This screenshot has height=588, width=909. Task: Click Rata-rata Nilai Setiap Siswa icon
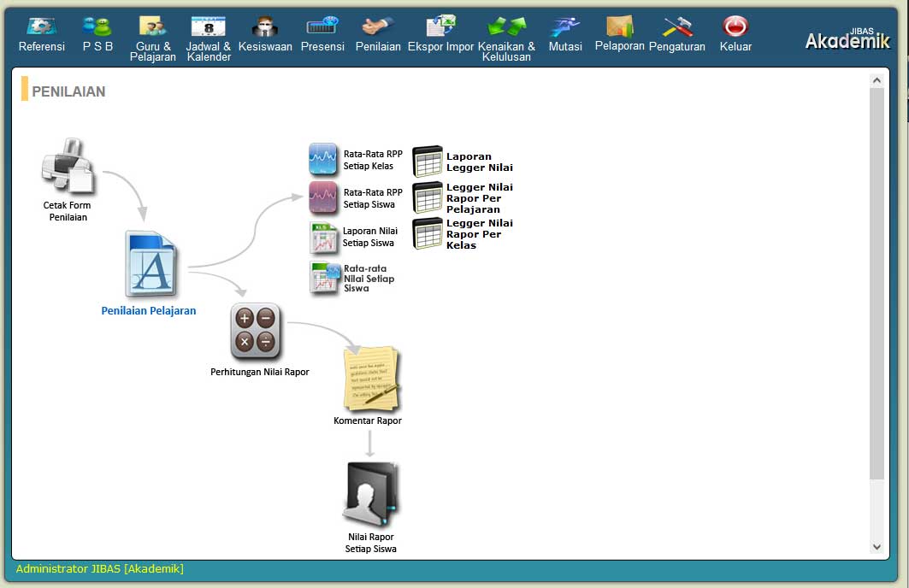[325, 278]
